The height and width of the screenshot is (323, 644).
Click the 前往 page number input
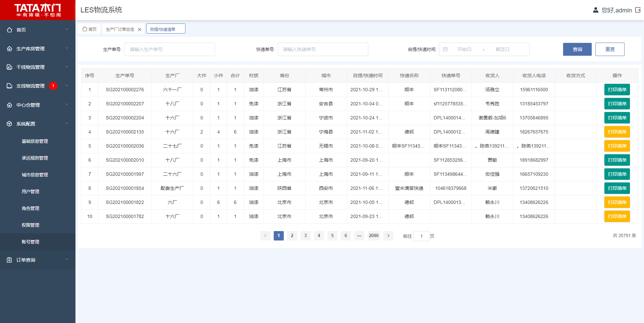(x=422, y=236)
